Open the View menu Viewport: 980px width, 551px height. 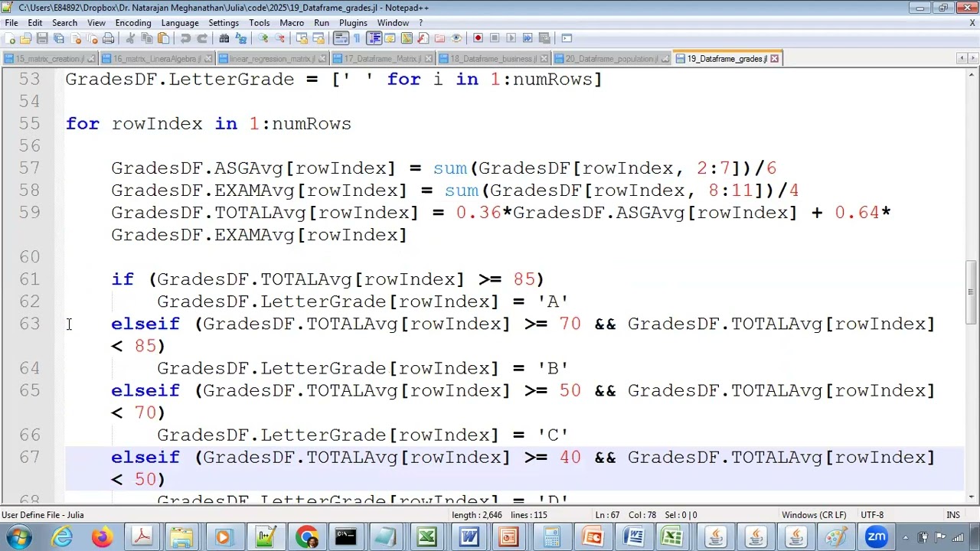point(96,23)
